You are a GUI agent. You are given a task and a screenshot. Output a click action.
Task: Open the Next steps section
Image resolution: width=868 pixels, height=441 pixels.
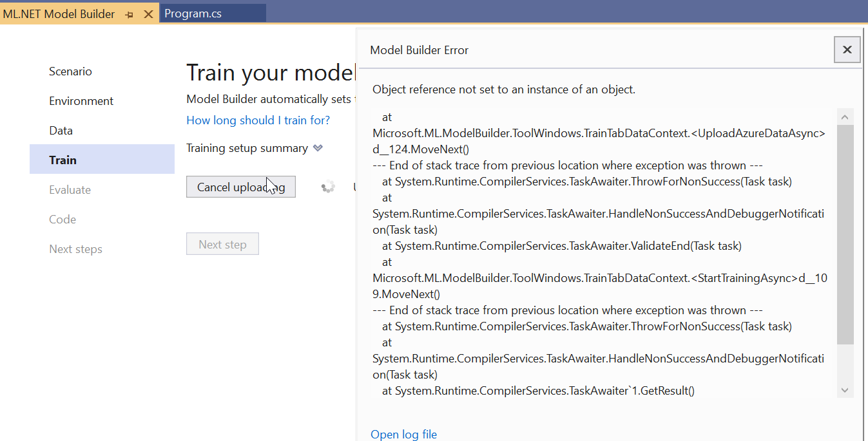click(x=75, y=249)
